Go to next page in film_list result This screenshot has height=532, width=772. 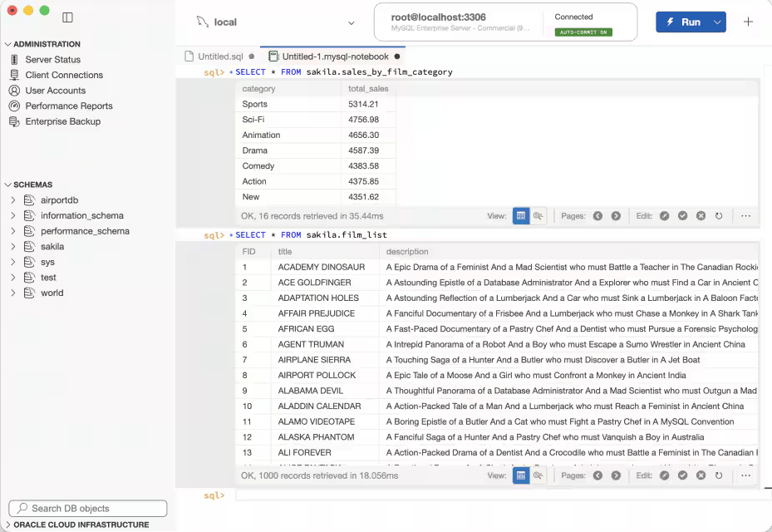point(616,475)
